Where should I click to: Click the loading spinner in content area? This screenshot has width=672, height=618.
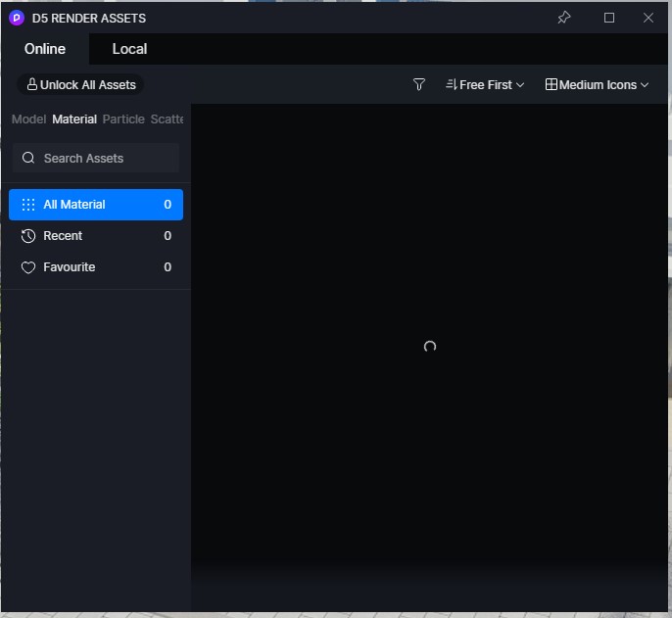point(430,347)
